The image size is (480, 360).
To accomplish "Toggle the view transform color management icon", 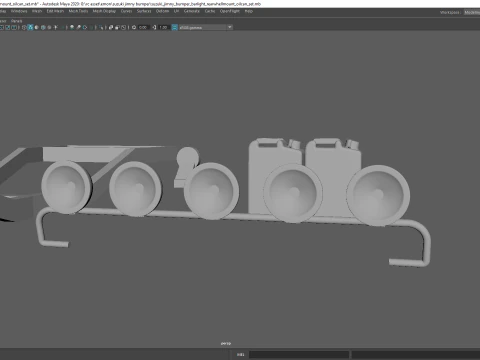I will point(175,27).
